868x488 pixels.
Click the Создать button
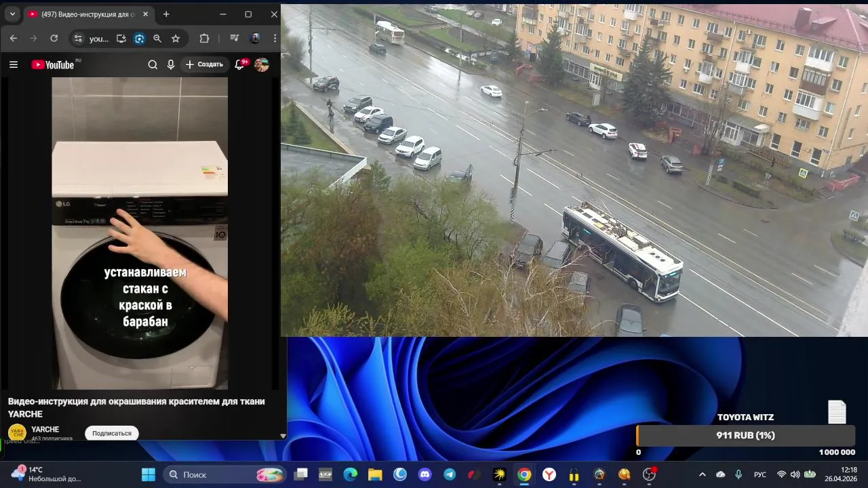(205, 64)
